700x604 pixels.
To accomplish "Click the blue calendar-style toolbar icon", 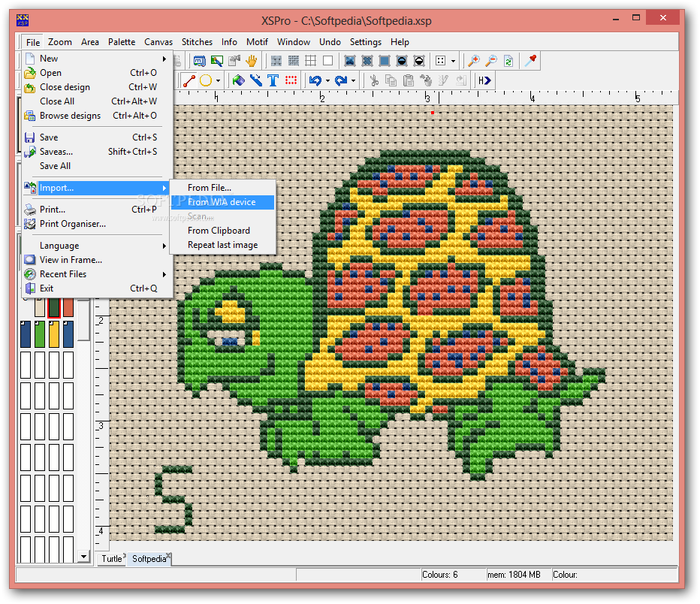I will tap(200, 61).
